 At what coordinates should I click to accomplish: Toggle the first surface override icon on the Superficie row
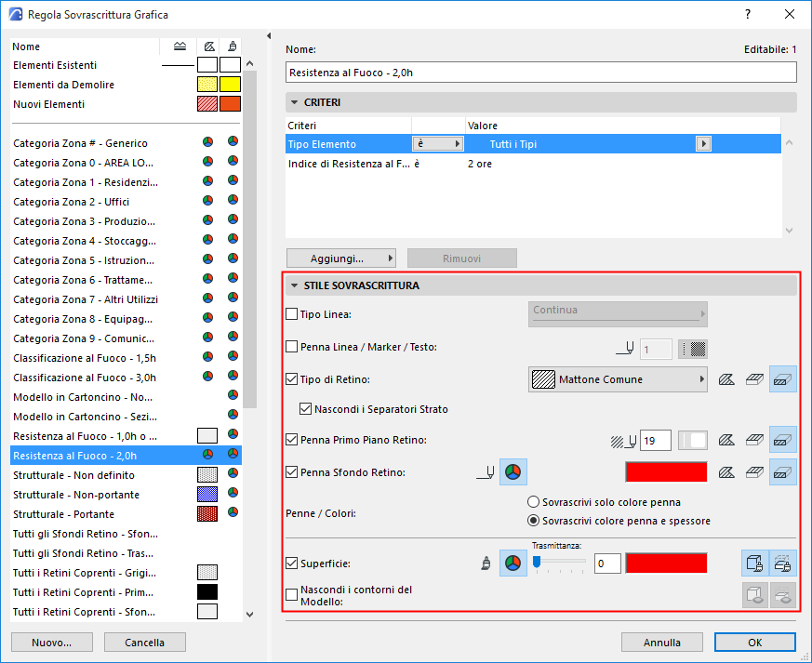tap(754, 564)
